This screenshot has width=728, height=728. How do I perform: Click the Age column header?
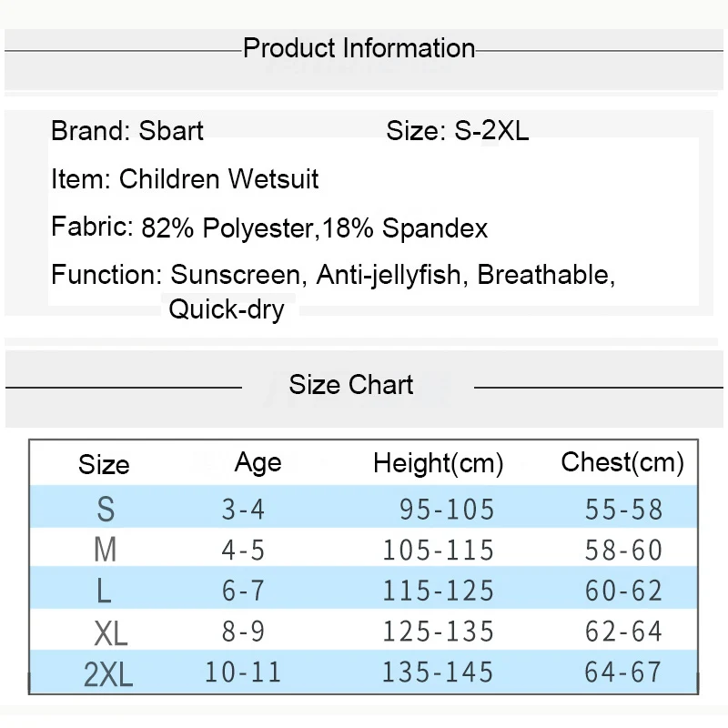[258, 463]
